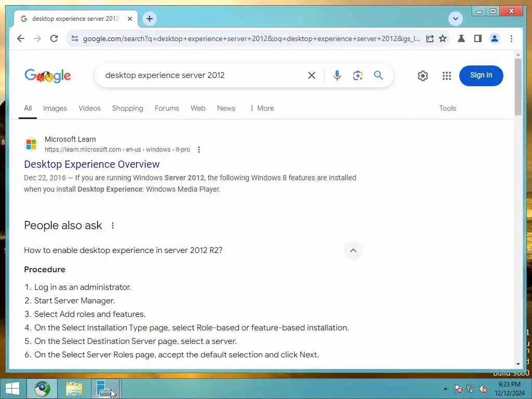The image size is (532, 399).
Task: Switch to the Web tab
Action: coord(198,108)
